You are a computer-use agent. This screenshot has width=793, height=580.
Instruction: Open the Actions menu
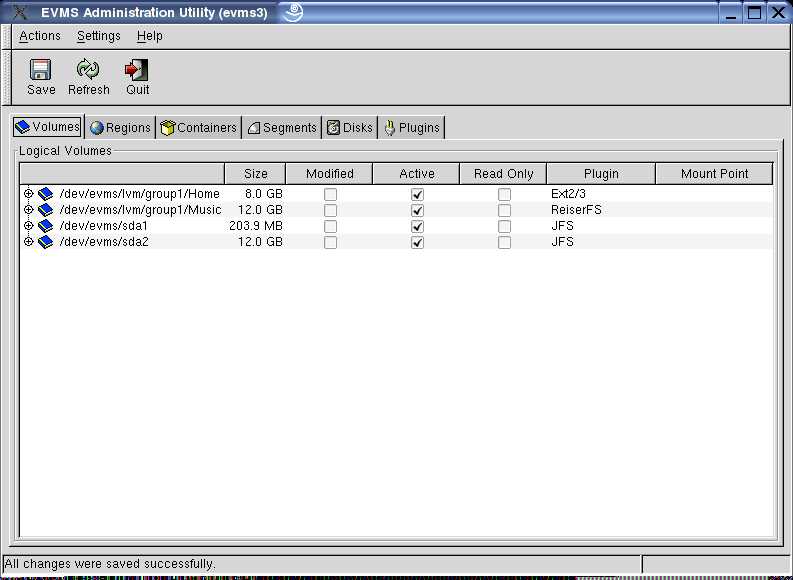click(x=40, y=36)
